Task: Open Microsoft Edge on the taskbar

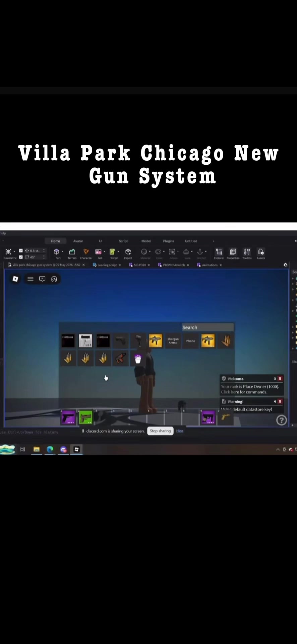Action: point(50,449)
